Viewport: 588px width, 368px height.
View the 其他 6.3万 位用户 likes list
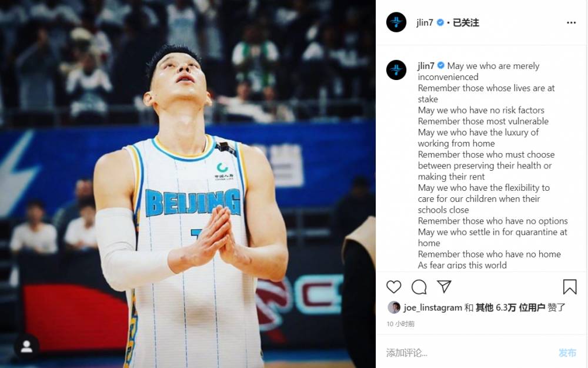click(x=510, y=307)
